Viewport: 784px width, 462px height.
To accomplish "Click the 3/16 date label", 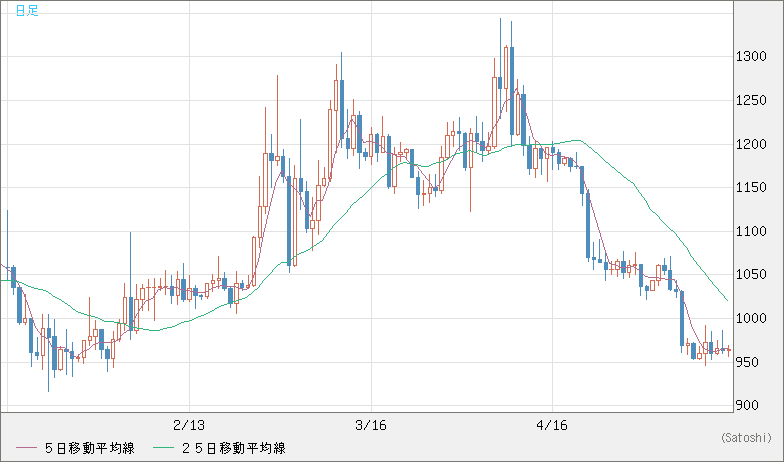I will (371, 426).
